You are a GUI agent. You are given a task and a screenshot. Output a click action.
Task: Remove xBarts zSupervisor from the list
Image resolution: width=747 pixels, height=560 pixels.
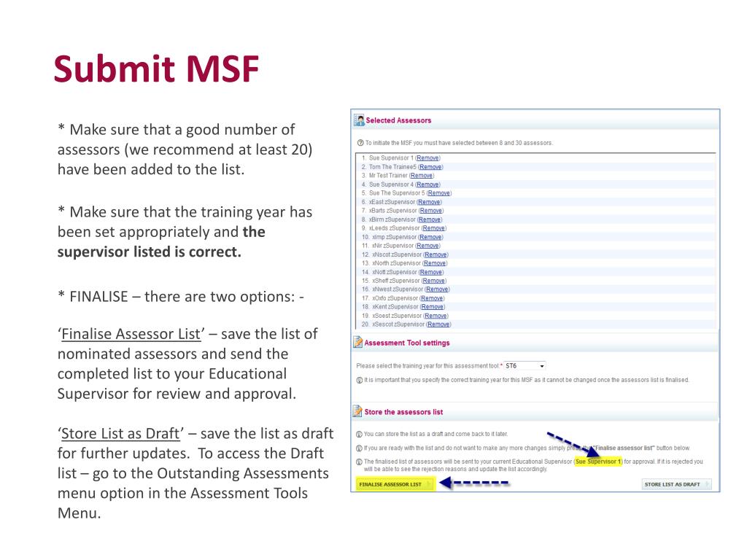(x=430, y=211)
